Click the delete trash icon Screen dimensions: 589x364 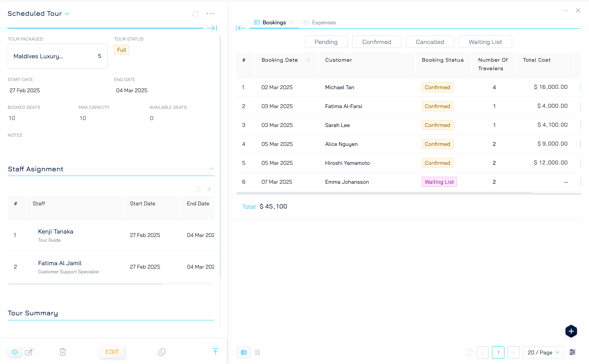[x=63, y=352]
